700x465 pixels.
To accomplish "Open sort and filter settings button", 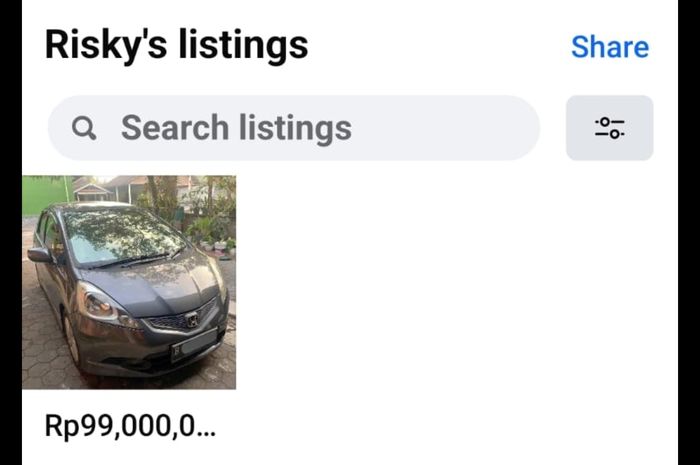I will pyautogui.click(x=609, y=128).
